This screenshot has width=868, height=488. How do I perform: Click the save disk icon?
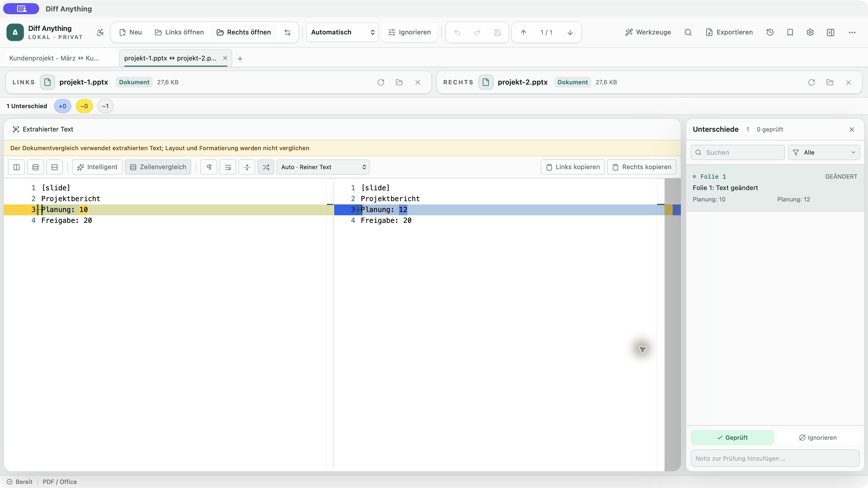(497, 32)
